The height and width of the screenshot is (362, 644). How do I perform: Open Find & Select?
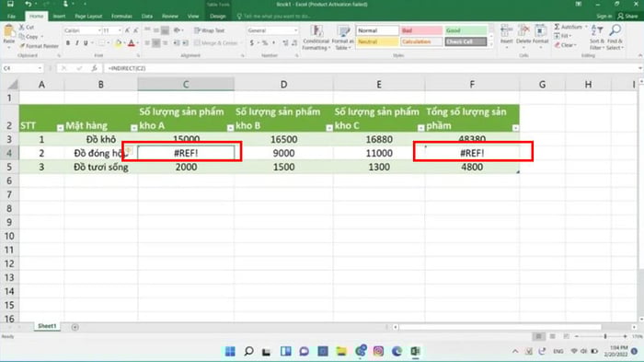[x=615, y=38]
